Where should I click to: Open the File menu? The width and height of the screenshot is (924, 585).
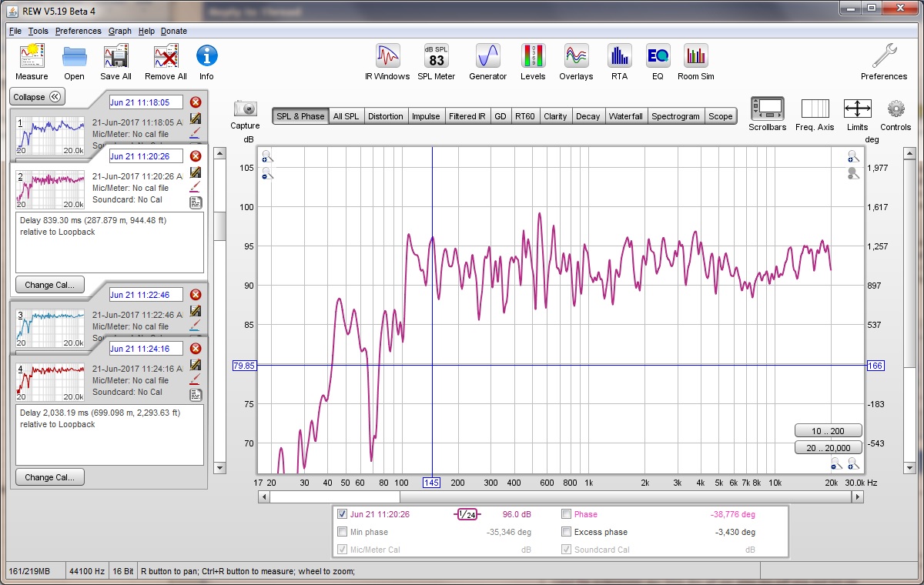tap(15, 31)
